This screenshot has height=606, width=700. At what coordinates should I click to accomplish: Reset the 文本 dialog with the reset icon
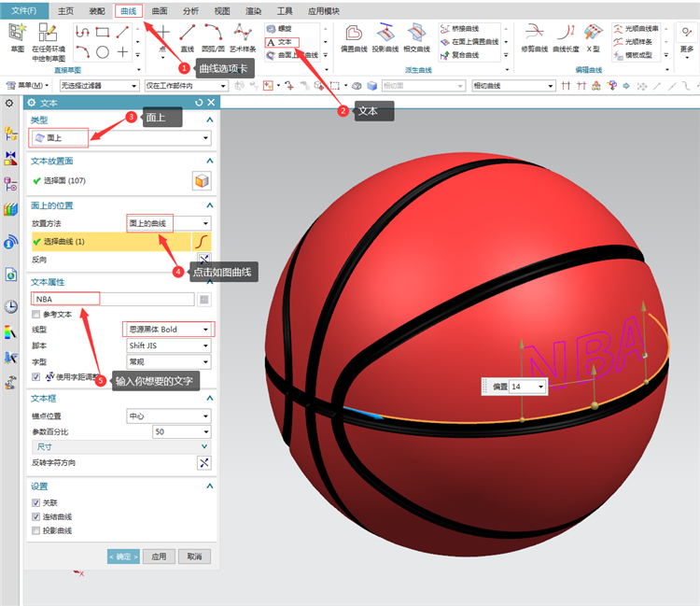pyautogui.click(x=199, y=103)
